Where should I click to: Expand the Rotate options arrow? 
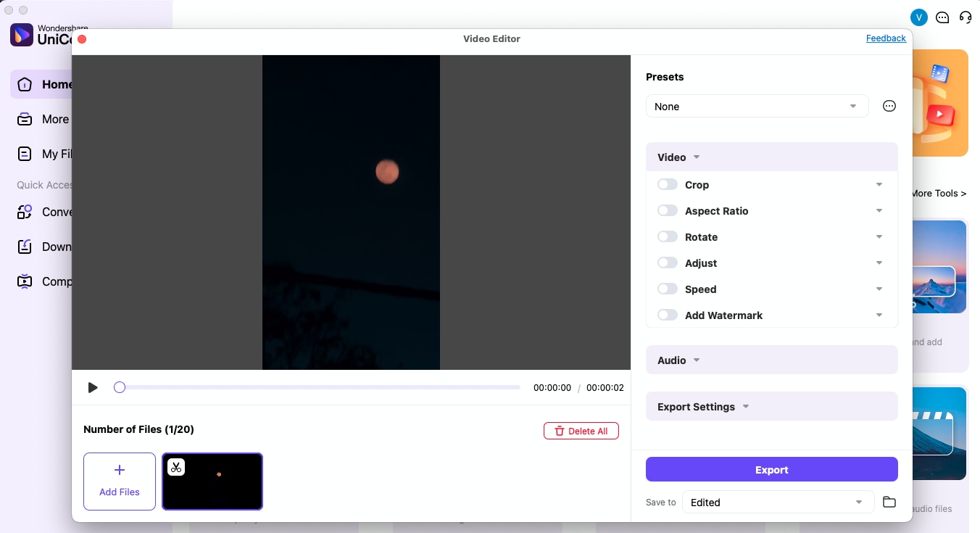pyautogui.click(x=879, y=237)
